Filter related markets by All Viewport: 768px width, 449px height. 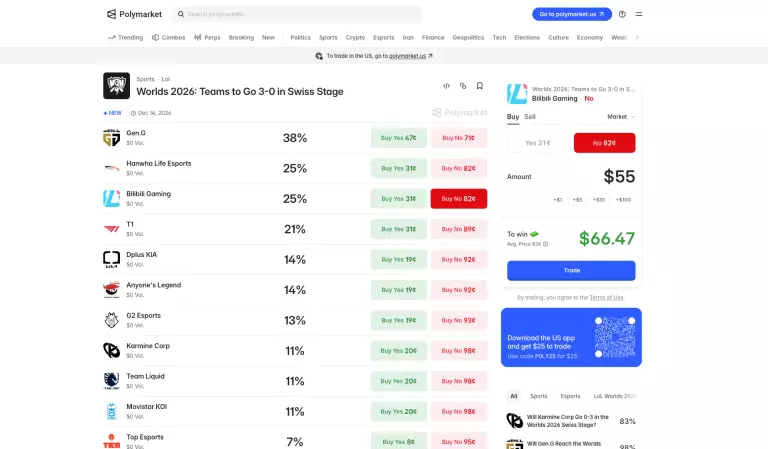point(513,396)
